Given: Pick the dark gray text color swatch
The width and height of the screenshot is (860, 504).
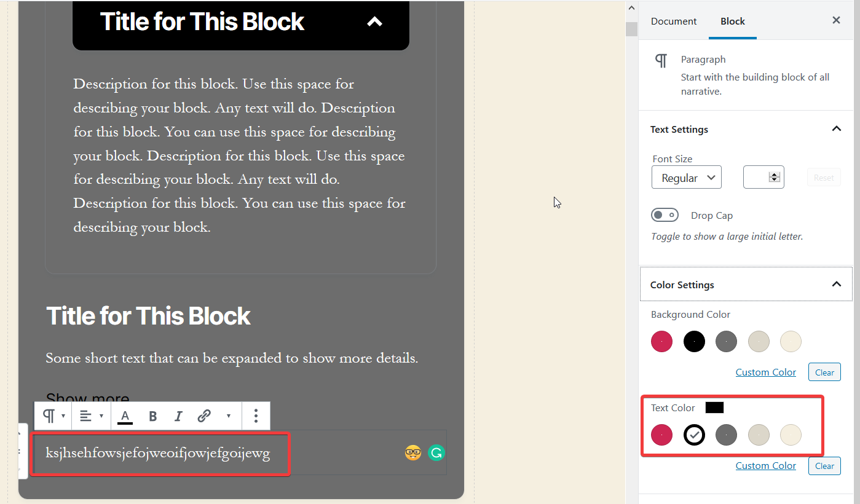Looking at the screenshot, I should point(726,435).
